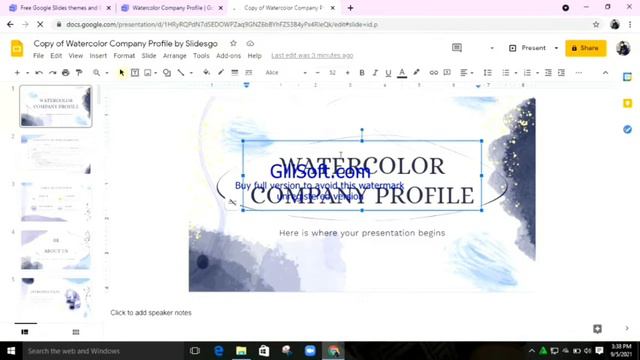Open the Edit menu

56,56
